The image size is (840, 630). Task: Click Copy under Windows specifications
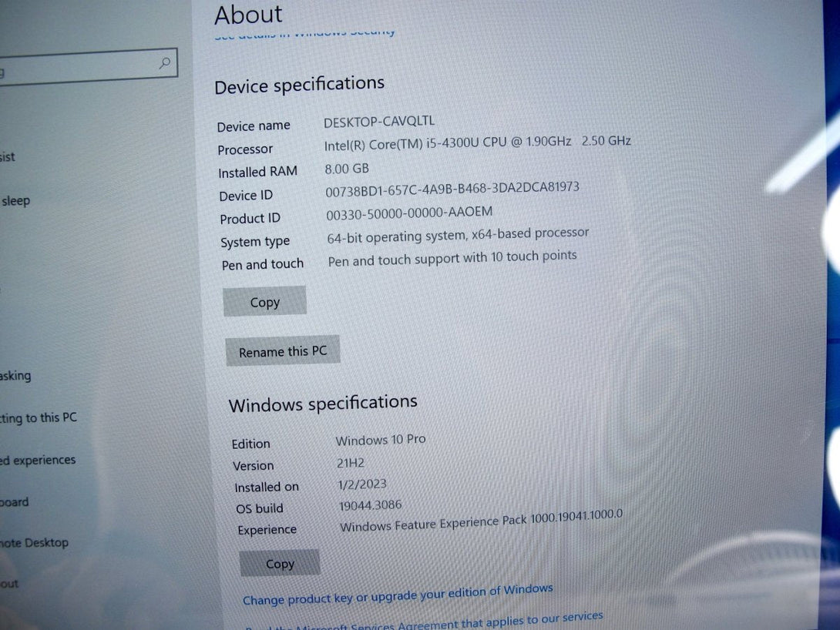tap(279, 563)
